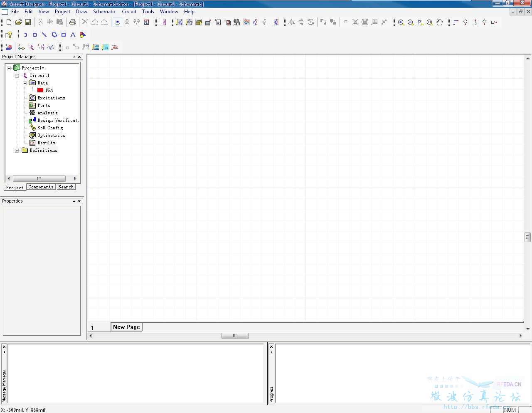The width and height of the screenshot is (532, 413).
Task: Select Excitations in project tree
Action: [x=51, y=98]
